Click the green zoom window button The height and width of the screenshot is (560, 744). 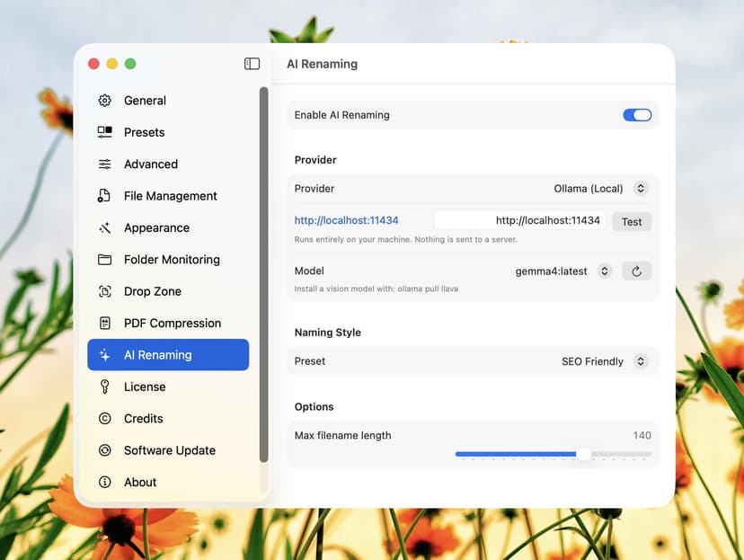coord(130,64)
